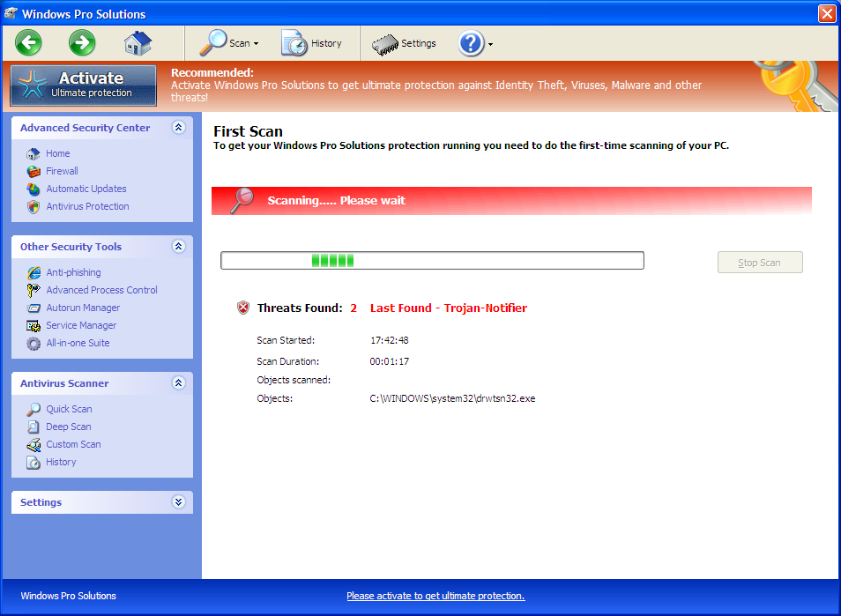Open the sidebar Home link

(58, 153)
